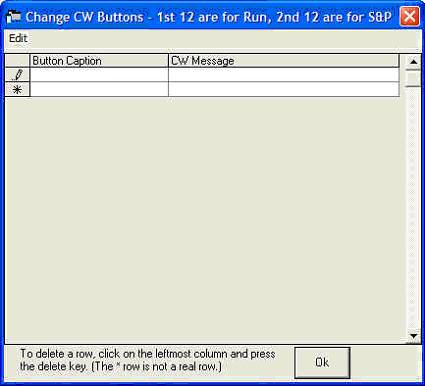Click the Ok button
This screenshot has height=386, width=425.
322,362
